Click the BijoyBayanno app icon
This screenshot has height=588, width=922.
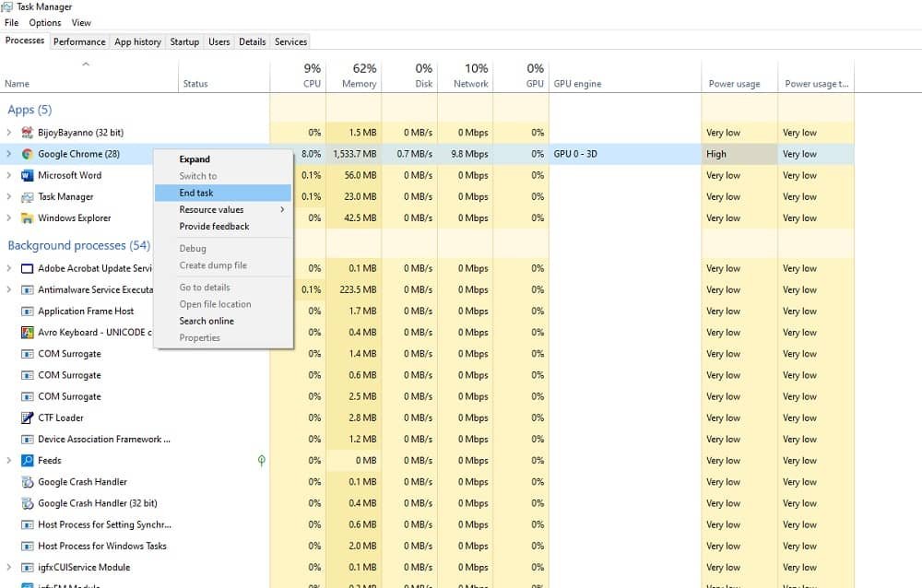[27, 133]
